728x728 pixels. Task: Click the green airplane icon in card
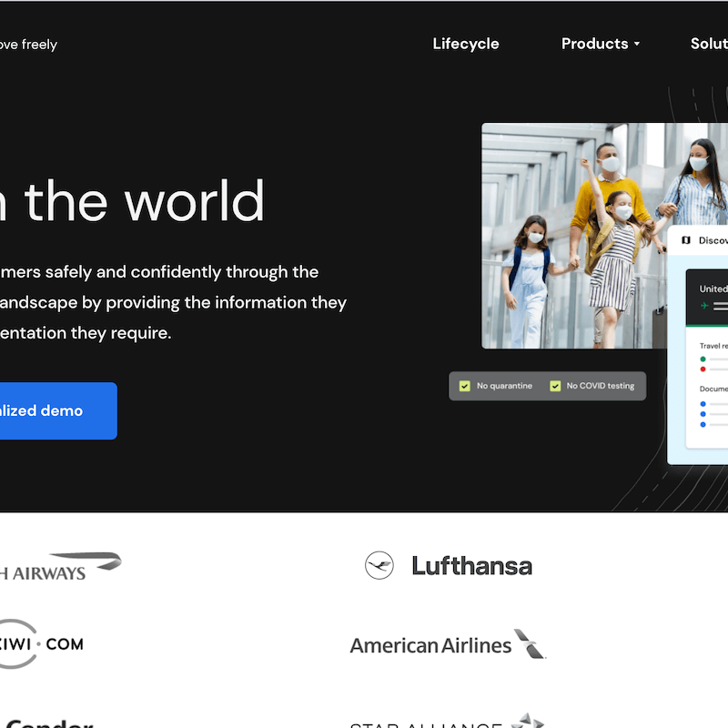[704, 306]
